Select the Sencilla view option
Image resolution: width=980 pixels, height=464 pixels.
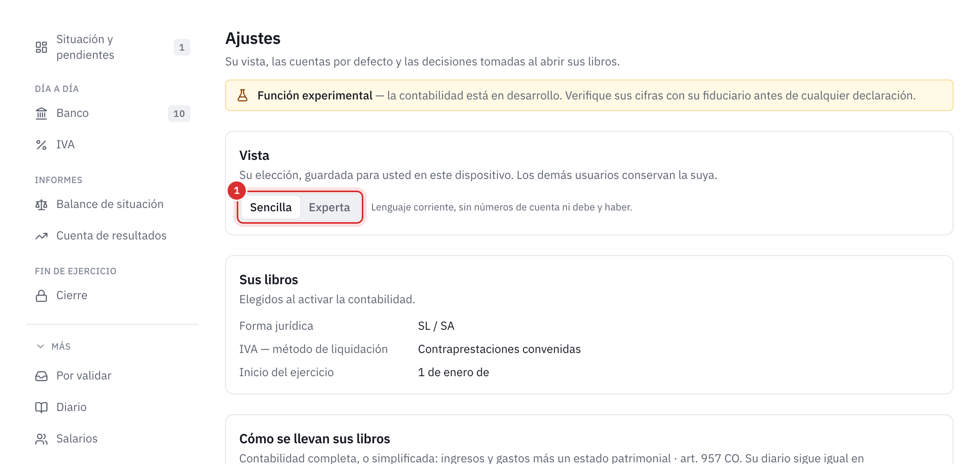pos(271,207)
